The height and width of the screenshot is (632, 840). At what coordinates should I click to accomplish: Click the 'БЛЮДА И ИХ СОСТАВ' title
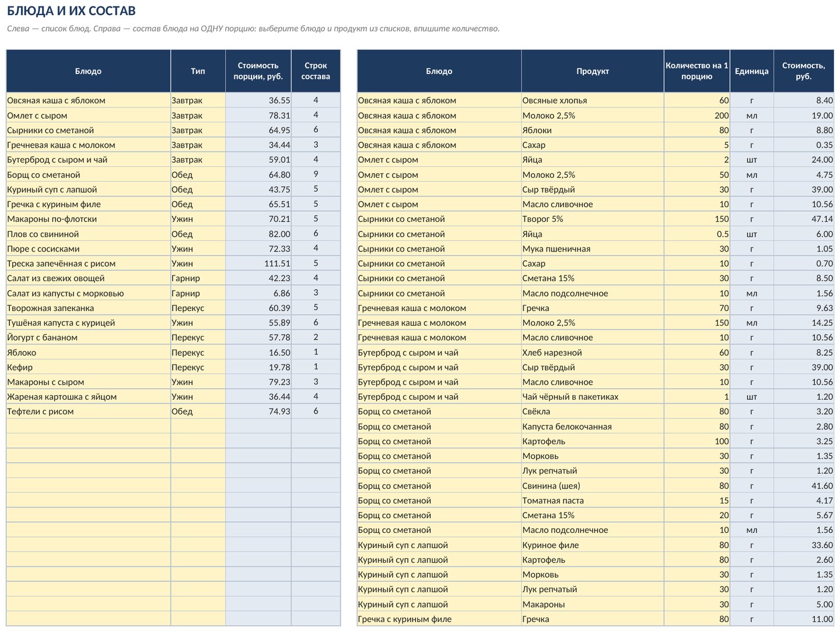tap(71, 11)
